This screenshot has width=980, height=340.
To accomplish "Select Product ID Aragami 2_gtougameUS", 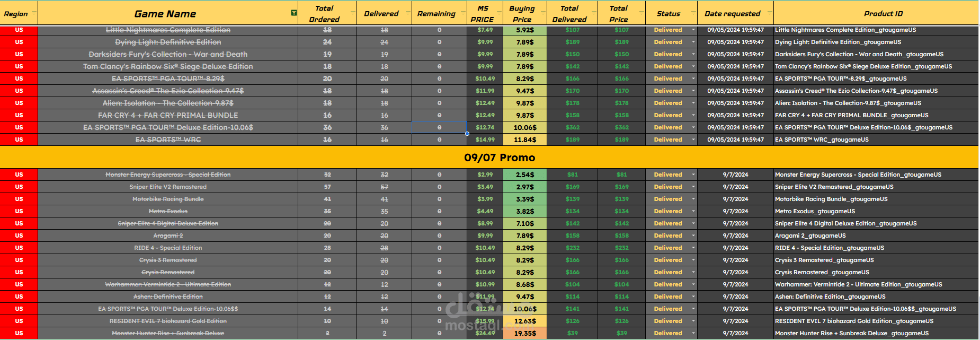I will point(876,236).
